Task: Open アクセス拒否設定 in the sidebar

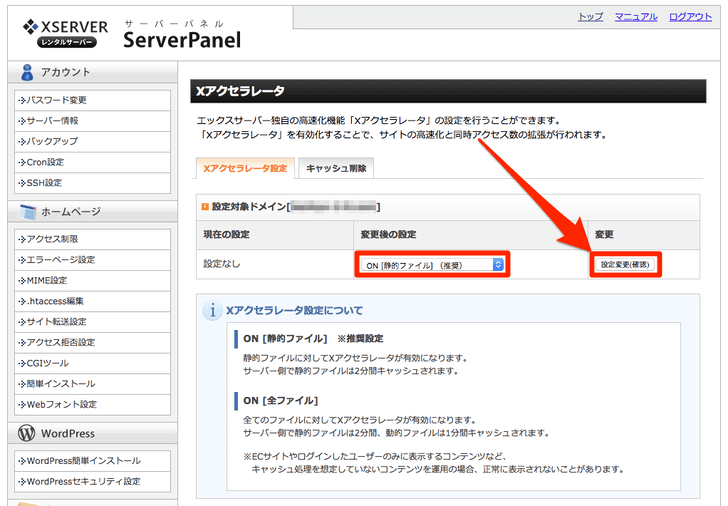Action: click(92, 342)
